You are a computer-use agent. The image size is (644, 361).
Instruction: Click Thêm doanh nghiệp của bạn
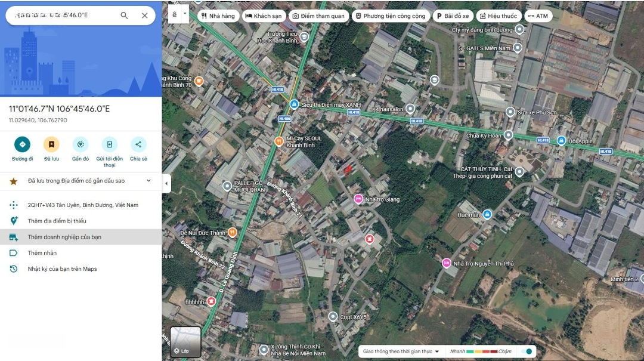[64, 237]
